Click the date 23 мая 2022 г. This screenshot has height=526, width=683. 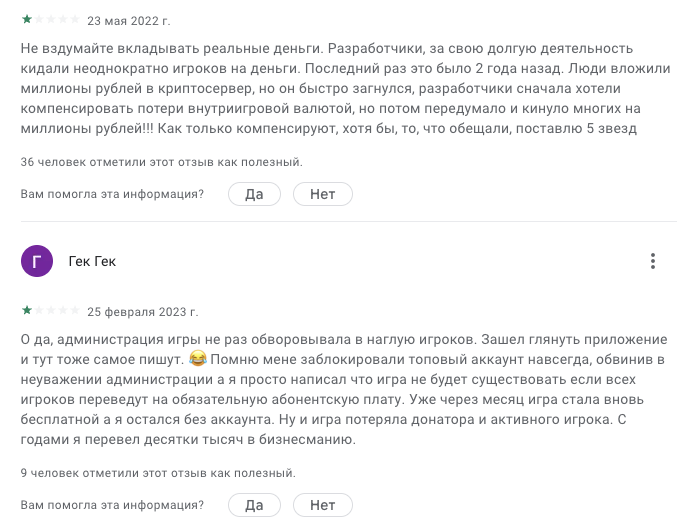pyautogui.click(x=129, y=20)
